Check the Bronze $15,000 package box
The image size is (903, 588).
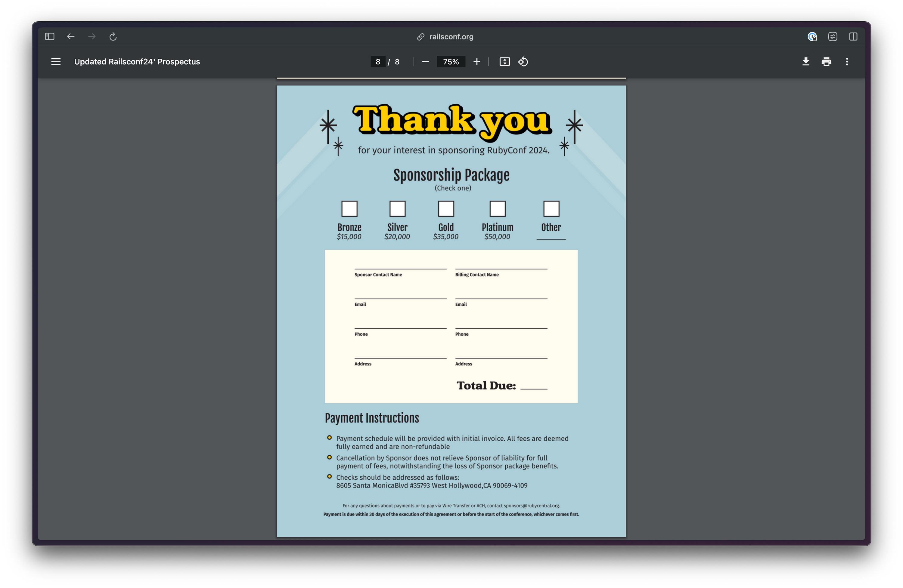(349, 208)
